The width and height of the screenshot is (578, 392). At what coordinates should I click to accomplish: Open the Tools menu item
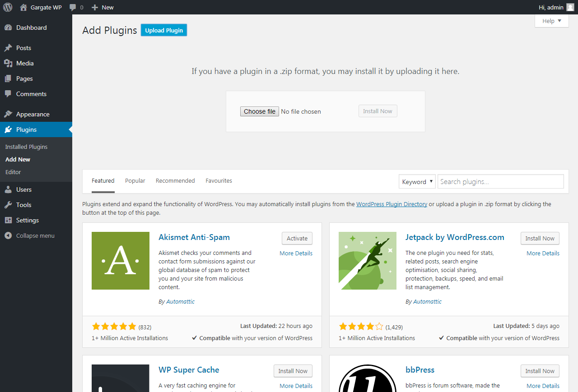click(x=36, y=205)
